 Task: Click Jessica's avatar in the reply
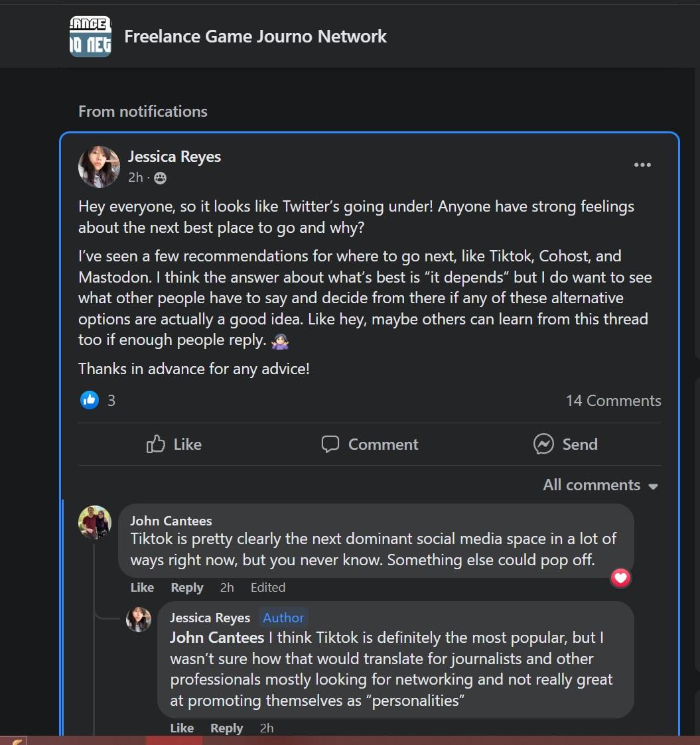(x=139, y=620)
